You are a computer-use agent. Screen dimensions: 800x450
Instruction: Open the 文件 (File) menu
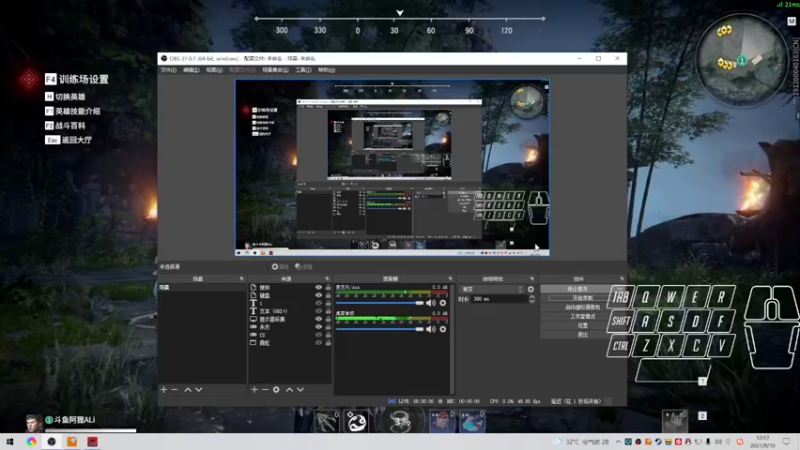tap(168, 70)
